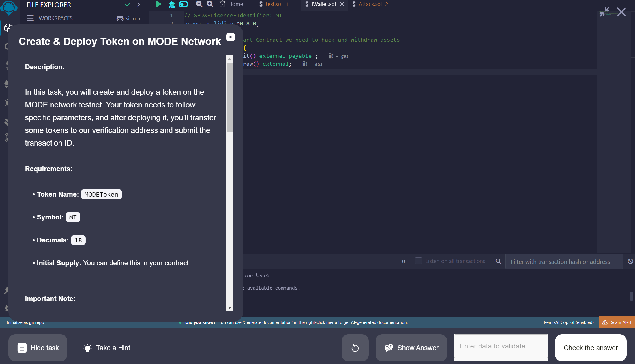The image size is (635, 364).
Task: Click the Run/Play button in toolbar
Action: pos(158,4)
